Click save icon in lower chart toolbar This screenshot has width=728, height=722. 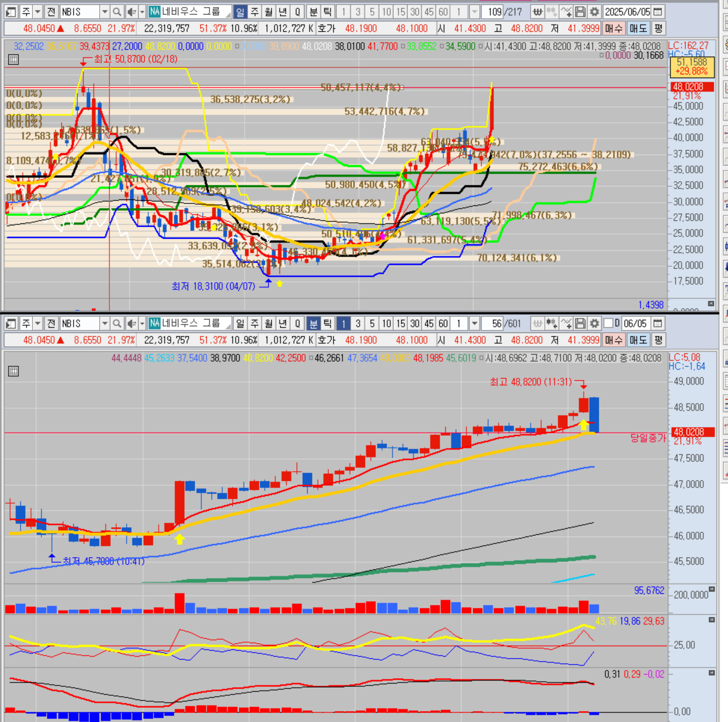pyautogui.click(x=580, y=323)
